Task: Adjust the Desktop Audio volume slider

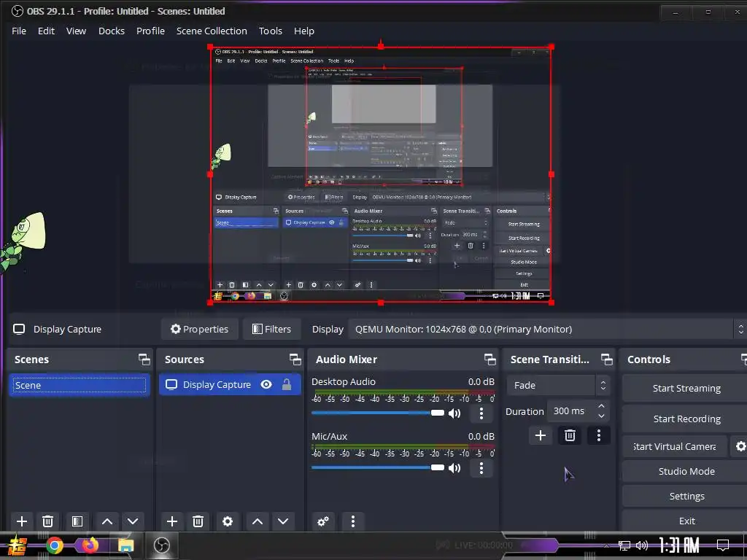Action: (377, 413)
